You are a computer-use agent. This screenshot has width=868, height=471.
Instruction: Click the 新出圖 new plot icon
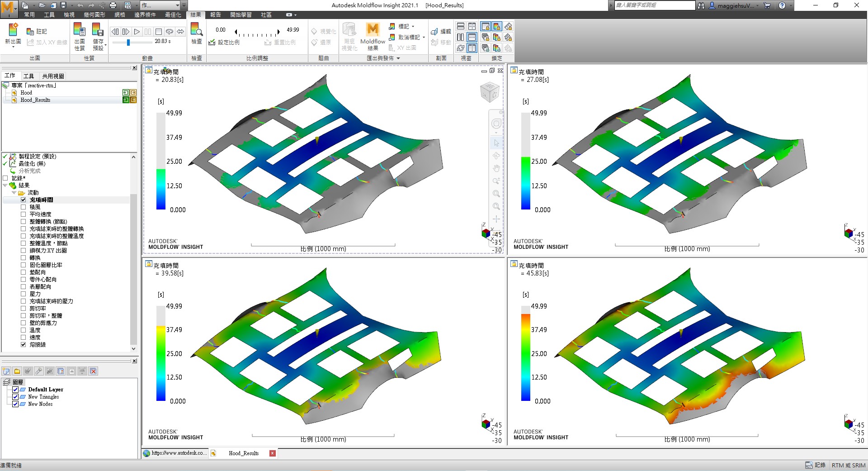13,30
